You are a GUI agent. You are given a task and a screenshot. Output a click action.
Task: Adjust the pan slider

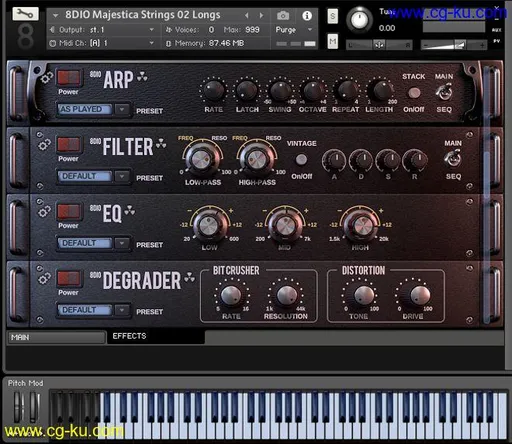pos(379,44)
